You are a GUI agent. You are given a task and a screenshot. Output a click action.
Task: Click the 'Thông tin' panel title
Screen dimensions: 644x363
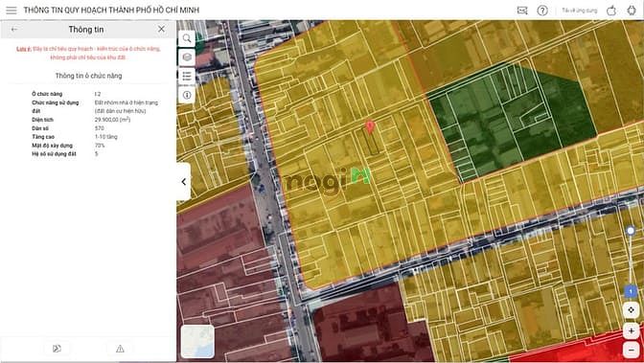point(86,29)
